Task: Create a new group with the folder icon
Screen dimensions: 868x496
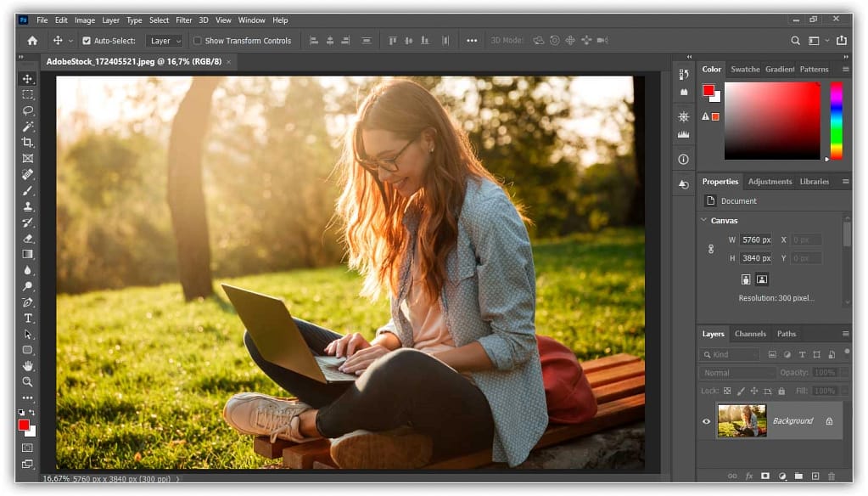Action: [x=798, y=476]
